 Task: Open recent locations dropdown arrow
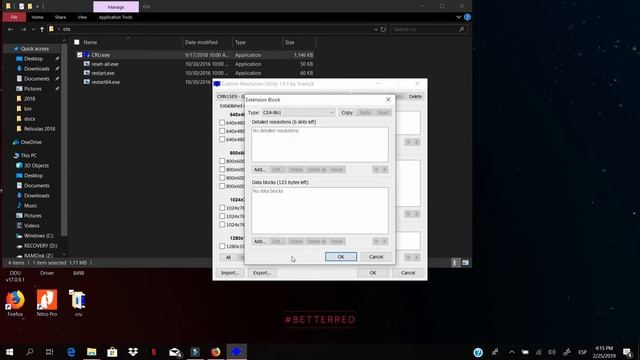(33, 29)
